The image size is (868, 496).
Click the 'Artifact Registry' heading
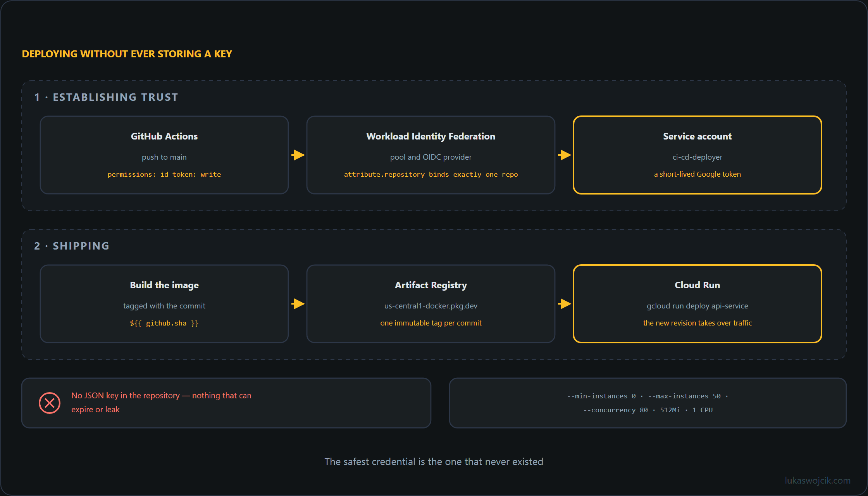(x=431, y=285)
